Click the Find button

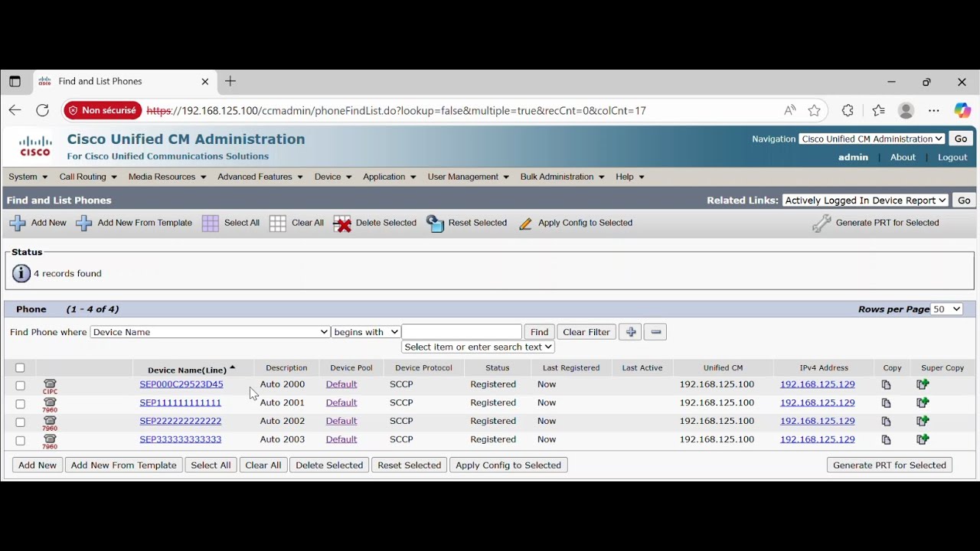point(539,332)
